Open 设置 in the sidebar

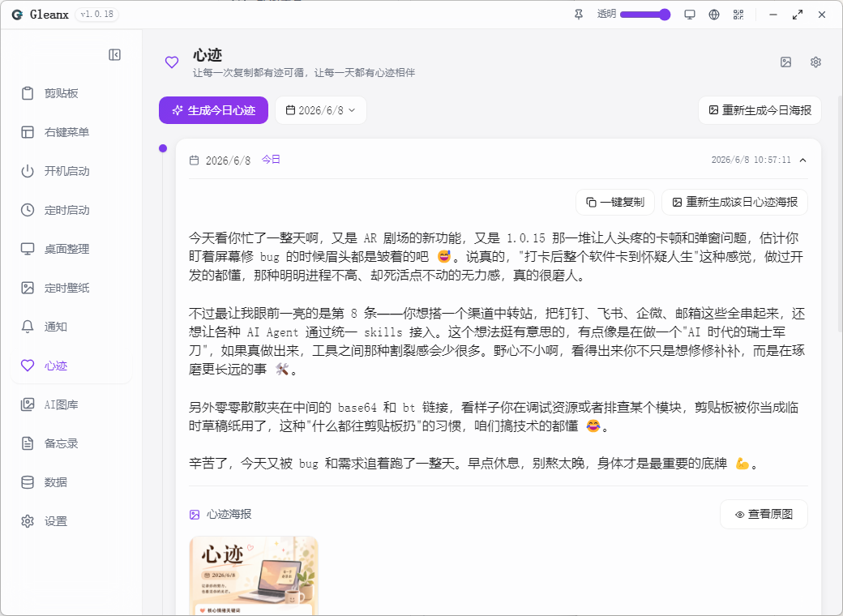pyautogui.click(x=71, y=521)
